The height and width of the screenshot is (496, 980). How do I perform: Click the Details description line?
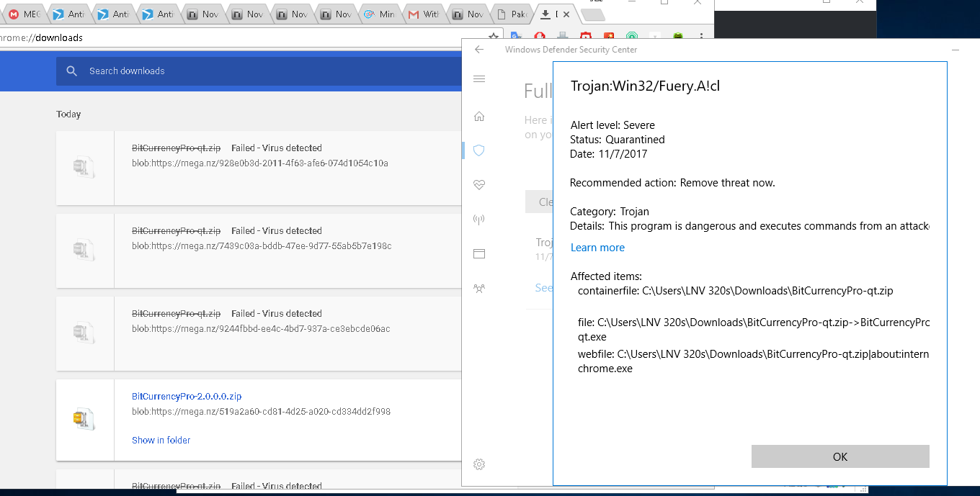click(x=750, y=226)
